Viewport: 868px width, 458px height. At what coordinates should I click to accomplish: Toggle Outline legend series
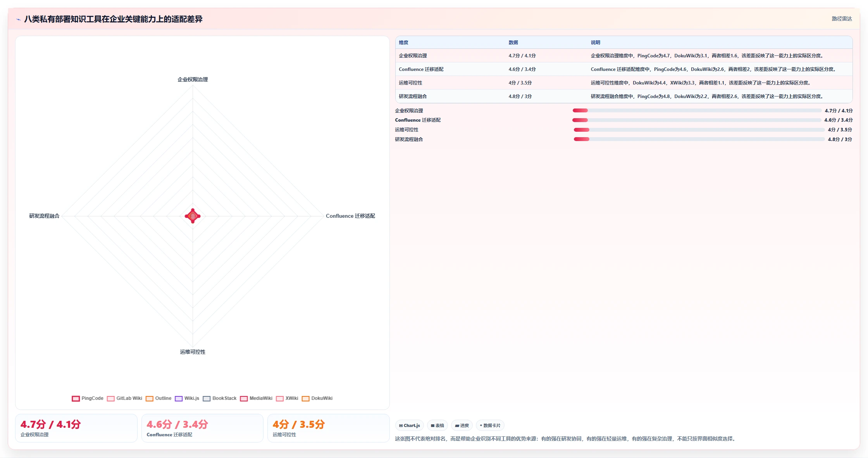pyautogui.click(x=158, y=398)
